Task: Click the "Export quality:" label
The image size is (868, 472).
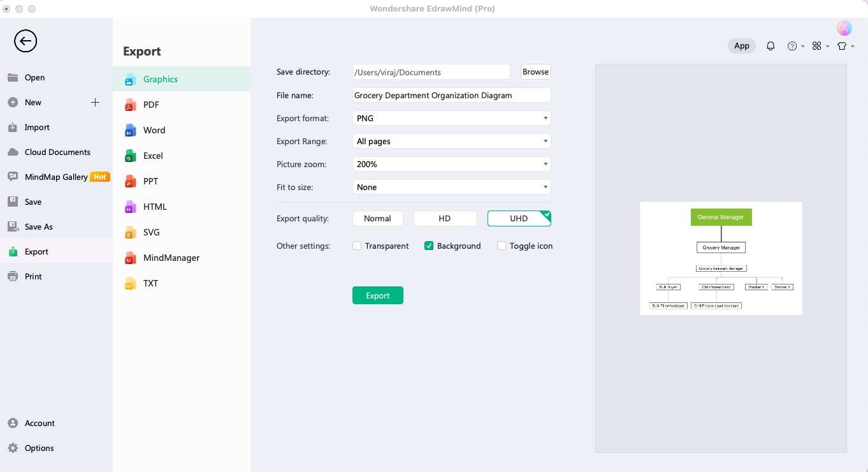Action: click(x=303, y=218)
